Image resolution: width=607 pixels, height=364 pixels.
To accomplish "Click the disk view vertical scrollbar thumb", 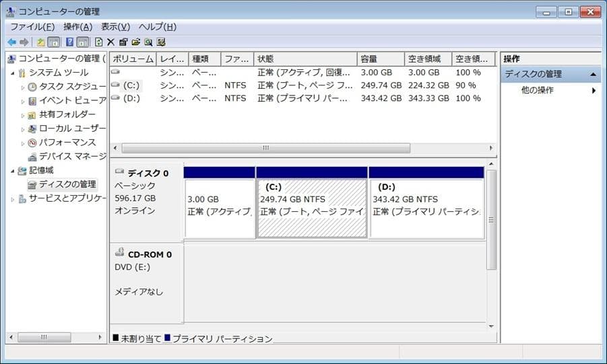I will pyautogui.click(x=491, y=220).
